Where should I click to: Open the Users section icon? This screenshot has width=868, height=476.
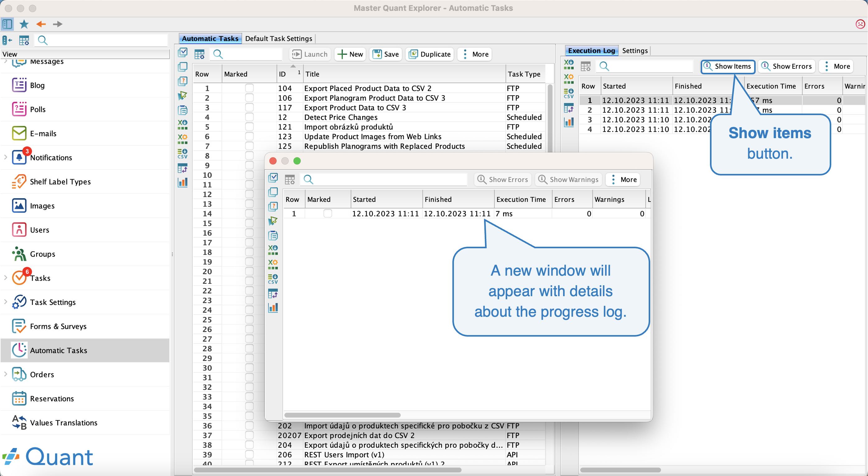(19, 230)
